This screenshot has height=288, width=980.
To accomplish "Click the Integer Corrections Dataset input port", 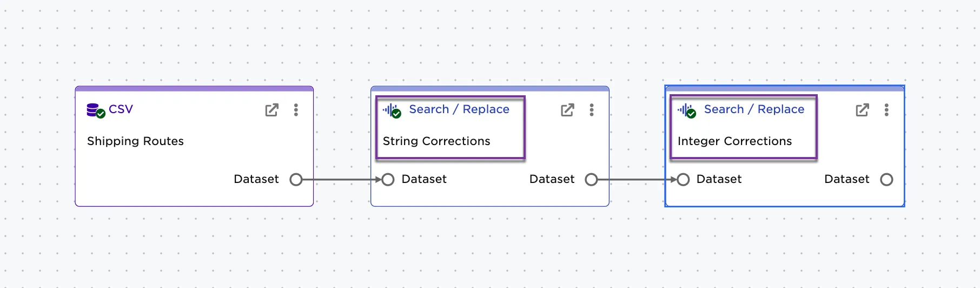I will (683, 179).
